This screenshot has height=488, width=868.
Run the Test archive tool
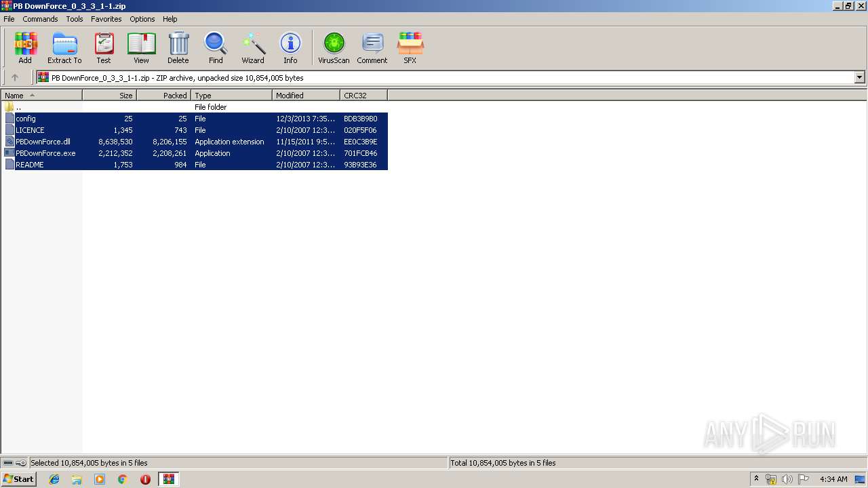coord(104,47)
